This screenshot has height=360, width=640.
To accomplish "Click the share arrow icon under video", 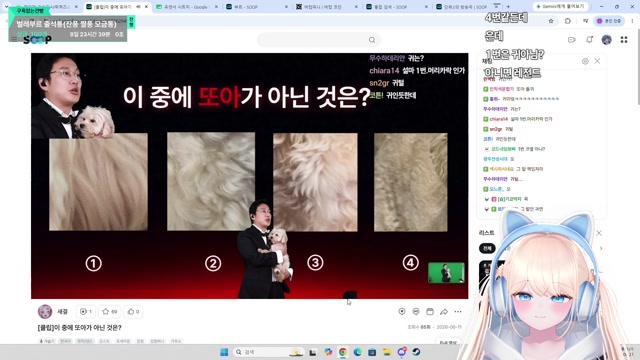I will click(x=444, y=311).
